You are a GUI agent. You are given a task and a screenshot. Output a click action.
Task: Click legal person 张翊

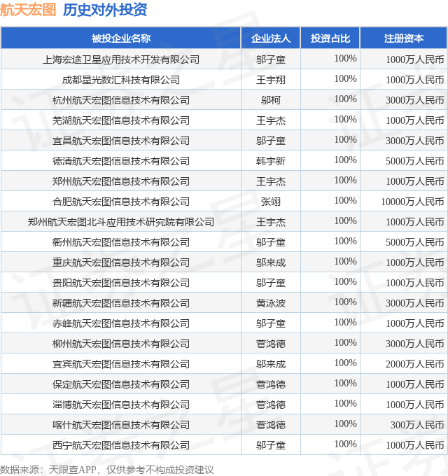271,202
